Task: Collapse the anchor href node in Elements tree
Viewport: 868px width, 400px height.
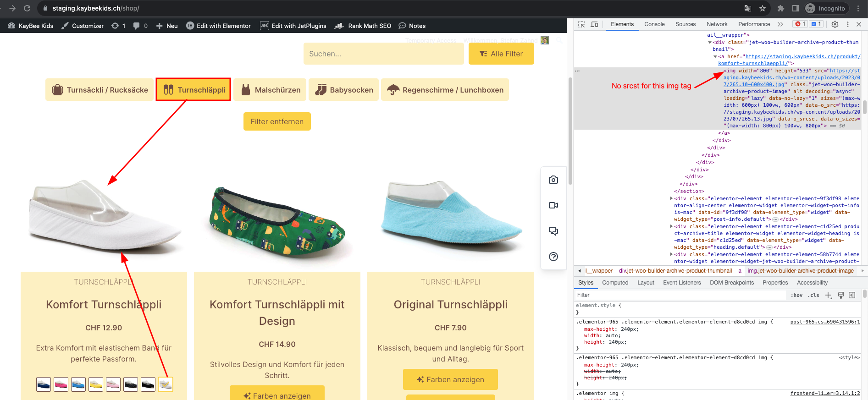Action: tap(715, 57)
